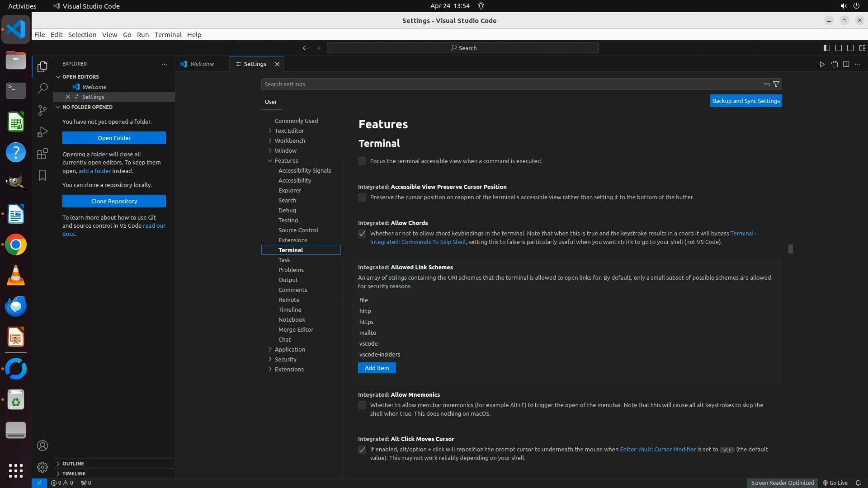Toggle the primary side bar layout icon
868x488 pixels.
tap(826, 48)
